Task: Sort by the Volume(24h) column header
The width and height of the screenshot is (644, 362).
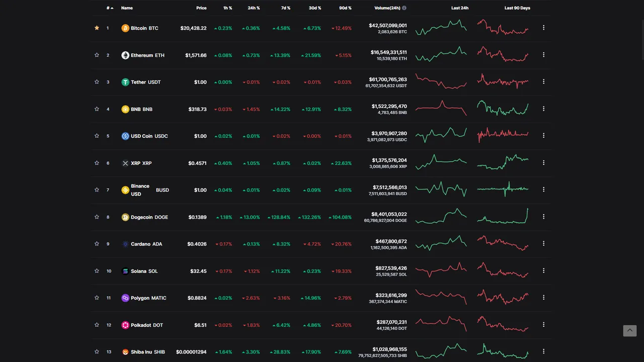Action: tap(387, 8)
